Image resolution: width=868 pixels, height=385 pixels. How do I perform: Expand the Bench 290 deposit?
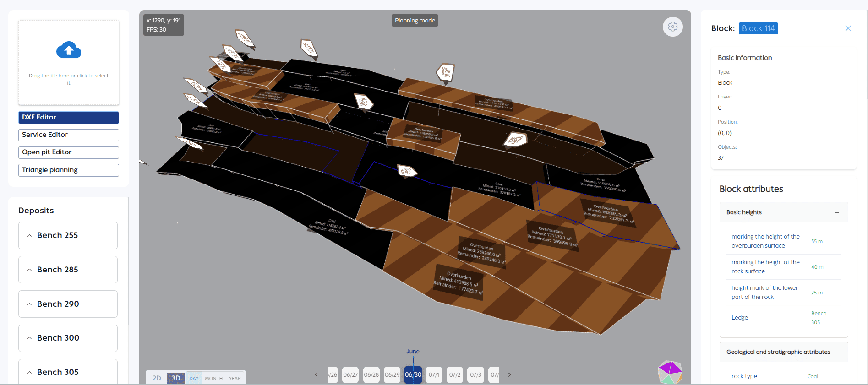pyautogui.click(x=68, y=304)
